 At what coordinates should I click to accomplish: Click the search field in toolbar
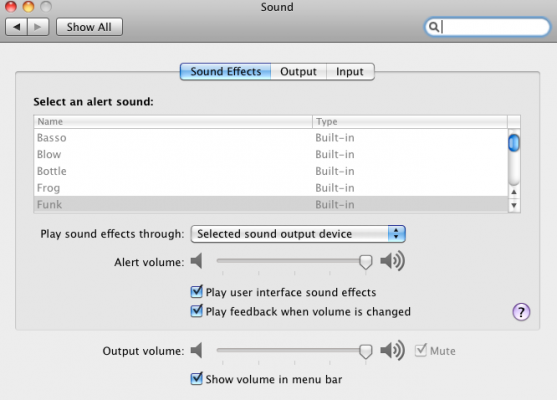click(x=487, y=27)
